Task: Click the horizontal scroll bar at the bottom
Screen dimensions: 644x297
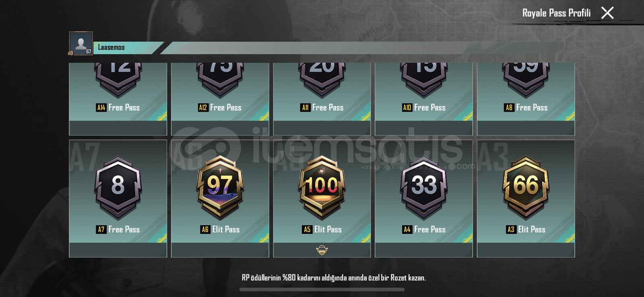Action: 322,289
